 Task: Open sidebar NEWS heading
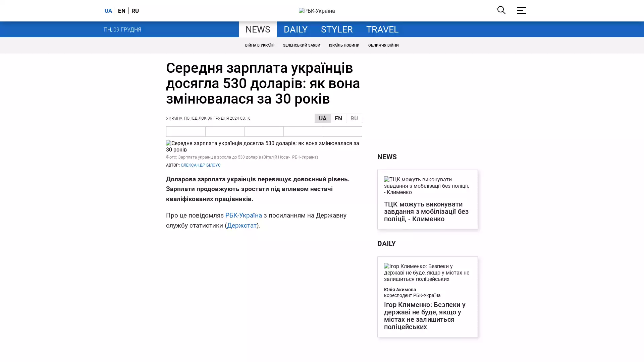(387, 157)
